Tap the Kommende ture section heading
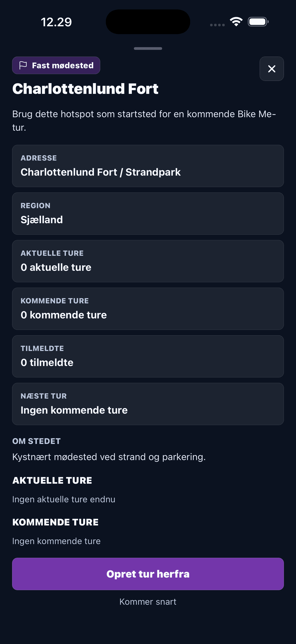The image size is (296, 644). pos(55,522)
